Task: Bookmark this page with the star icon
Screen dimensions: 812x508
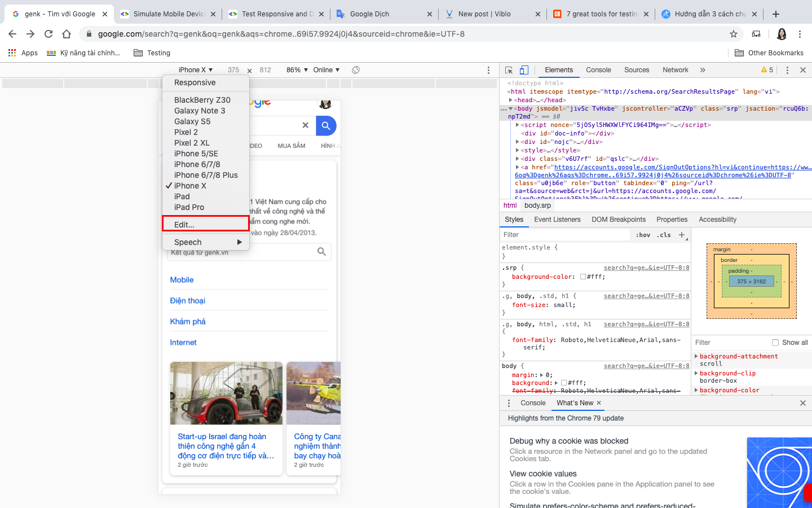Action: [x=734, y=34]
